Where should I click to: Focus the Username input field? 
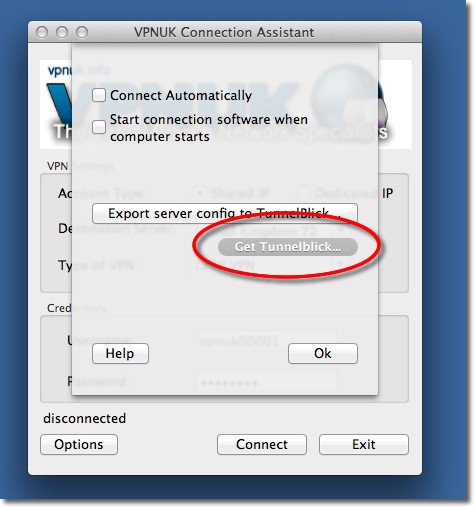coord(267,341)
